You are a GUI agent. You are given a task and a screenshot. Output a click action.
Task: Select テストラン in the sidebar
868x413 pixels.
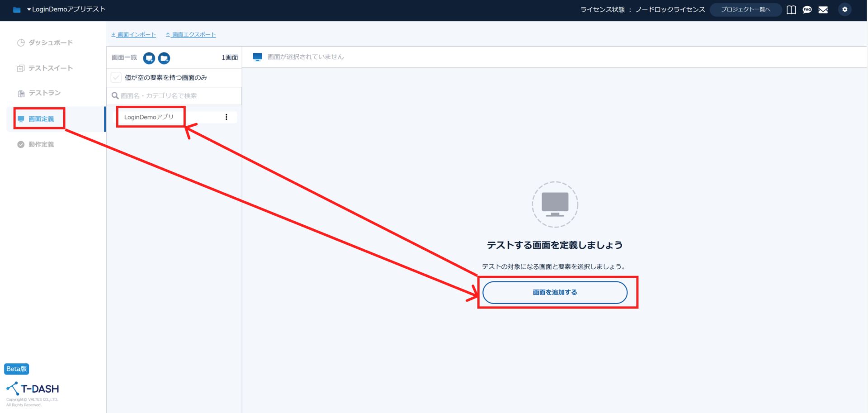tap(44, 93)
